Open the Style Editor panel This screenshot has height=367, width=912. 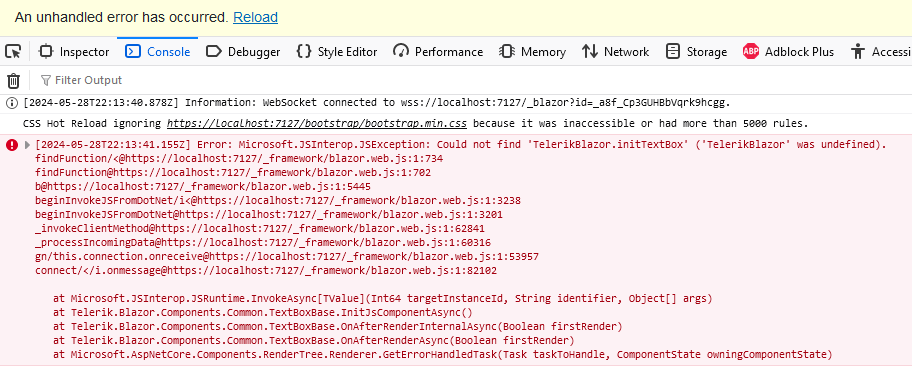(337, 52)
